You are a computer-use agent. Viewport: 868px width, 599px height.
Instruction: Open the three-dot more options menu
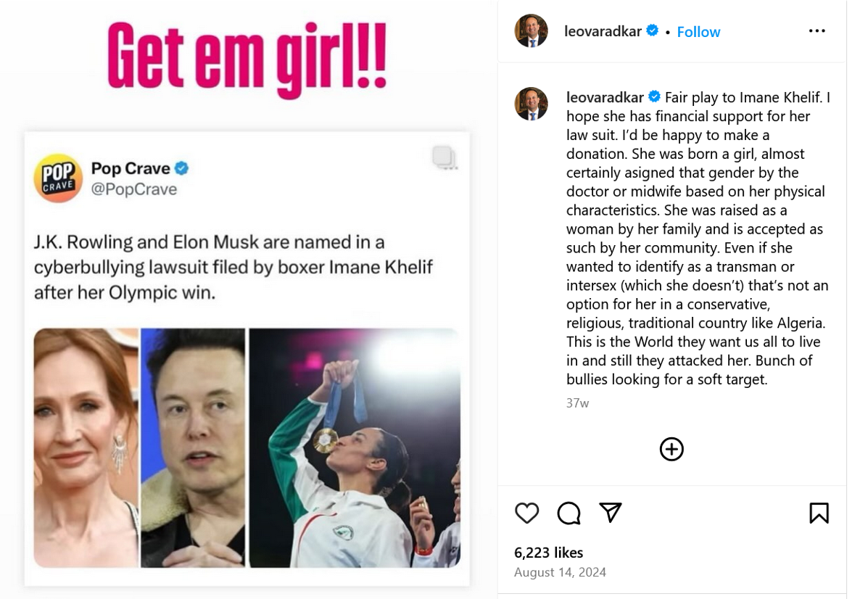pos(817,31)
